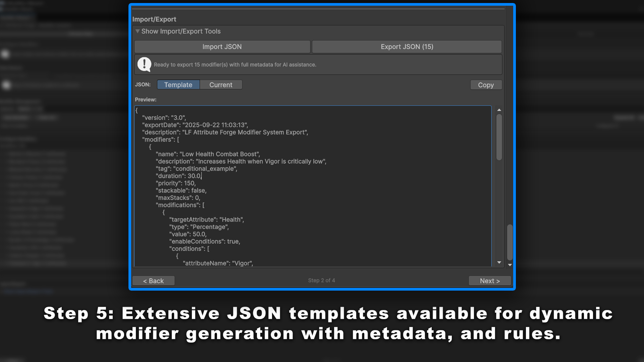Screen dimensions: 644x362
Task: Click Export JSON (15)
Action: tap(407, 47)
